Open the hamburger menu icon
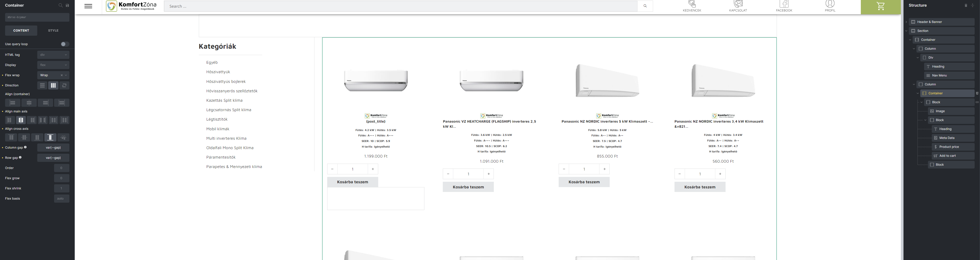This screenshot has height=260, width=980. (88, 6)
